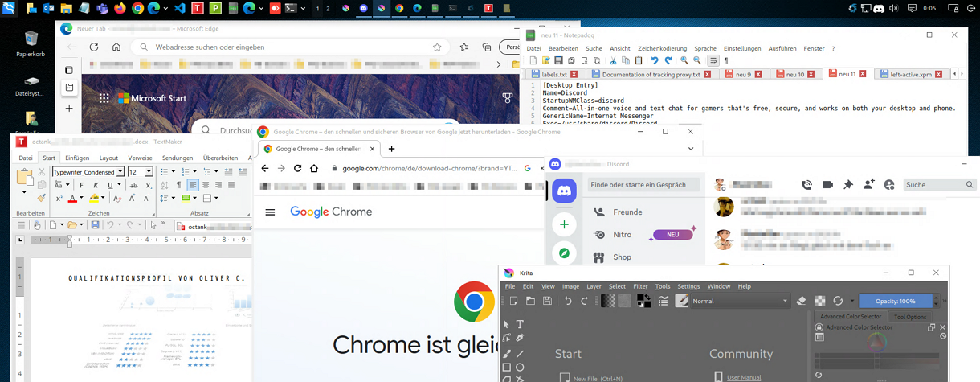This screenshot has height=382, width=980.
Task: Click Krita's fill gradients swatch
Action: click(x=607, y=301)
